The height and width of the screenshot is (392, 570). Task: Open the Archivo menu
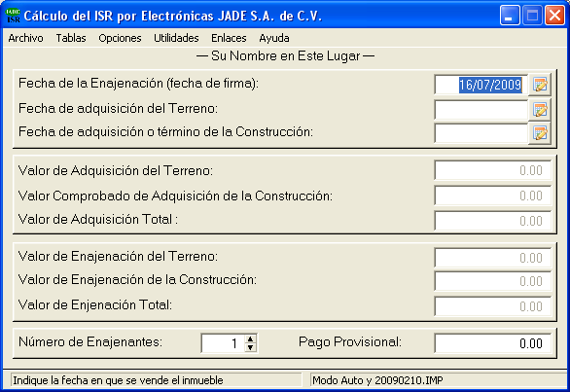pyautogui.click(x=26, y=38)
